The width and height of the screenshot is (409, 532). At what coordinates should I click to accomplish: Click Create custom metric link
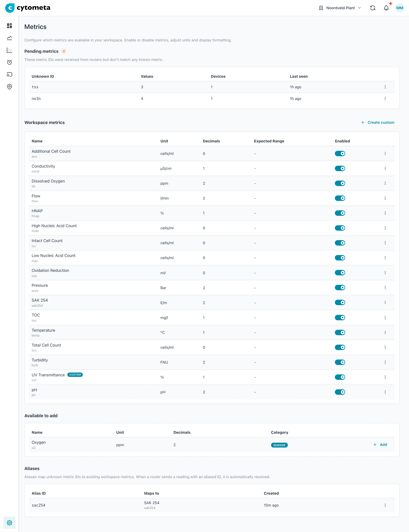click(378, 122)
